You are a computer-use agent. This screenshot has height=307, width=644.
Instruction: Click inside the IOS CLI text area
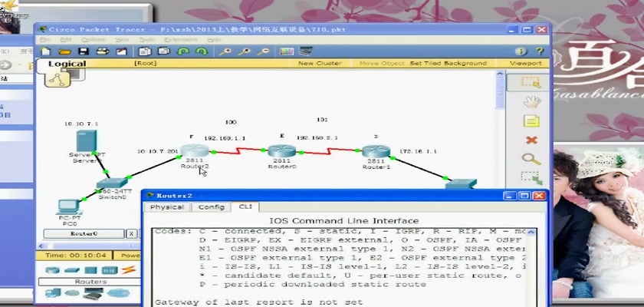pos(339,267)
